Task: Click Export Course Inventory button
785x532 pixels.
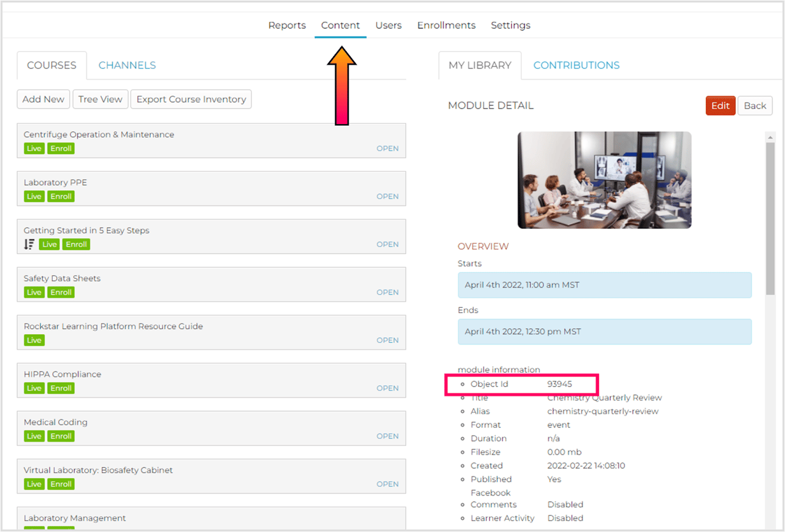Action: click(x=191, y=99)
